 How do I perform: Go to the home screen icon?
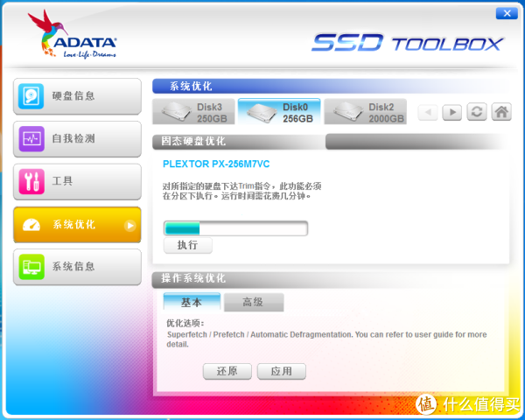[501, 112]
